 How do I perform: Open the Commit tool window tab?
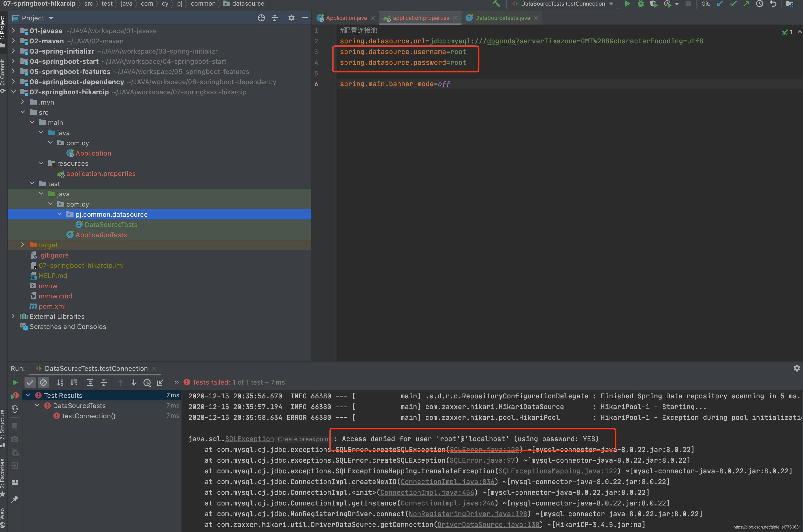3,75
